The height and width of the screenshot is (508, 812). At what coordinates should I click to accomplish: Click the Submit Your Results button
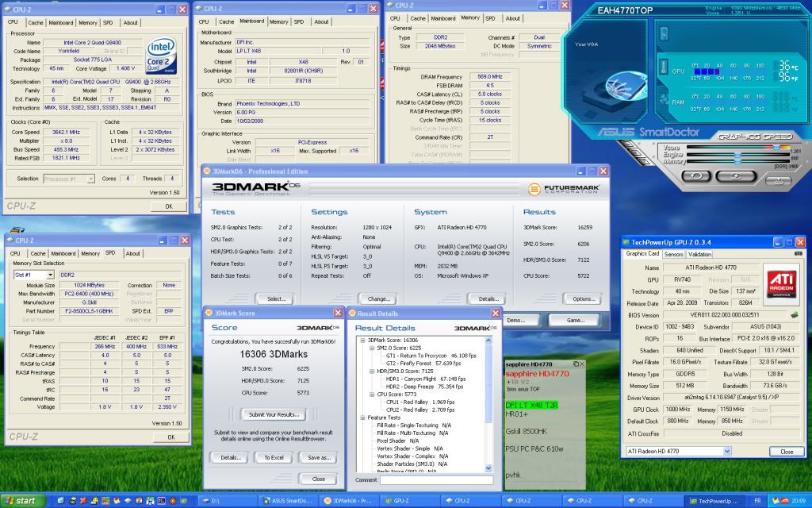273,414
